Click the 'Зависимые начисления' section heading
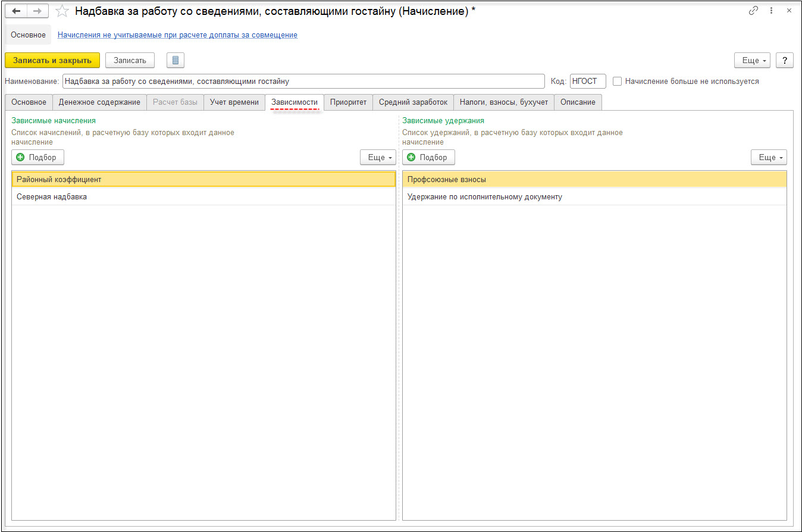802x532 pixels. (54, 120)
